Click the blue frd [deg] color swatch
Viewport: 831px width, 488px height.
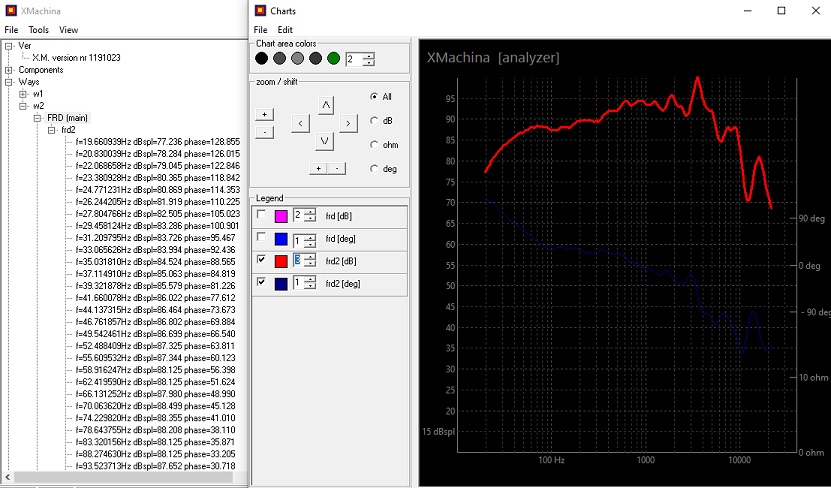[x=281, y=239]
